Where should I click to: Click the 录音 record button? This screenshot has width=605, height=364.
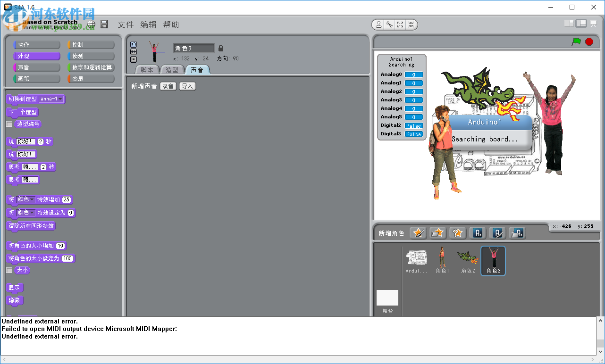pos(168,86)
